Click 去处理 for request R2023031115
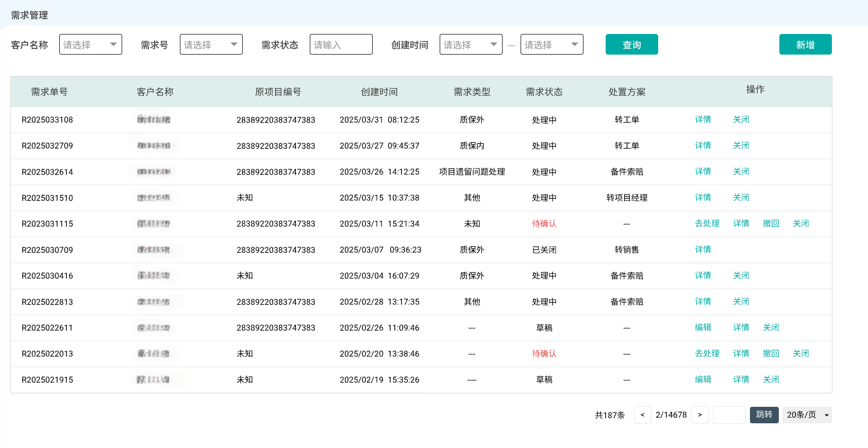The image size is (868, 448). click(707, 223)
